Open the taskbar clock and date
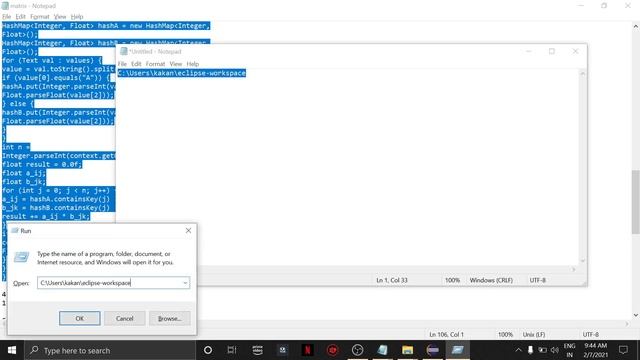640x360 pixels. coord(596,350)
